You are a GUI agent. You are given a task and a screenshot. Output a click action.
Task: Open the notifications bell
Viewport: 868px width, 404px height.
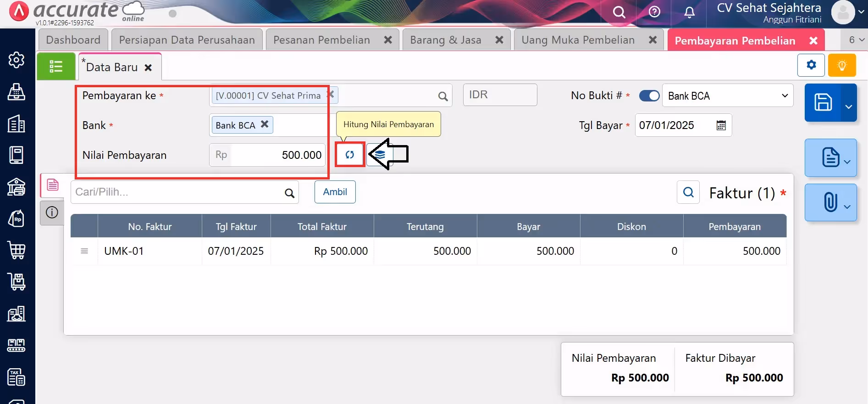pyautogui.click(x=689, y=12)
